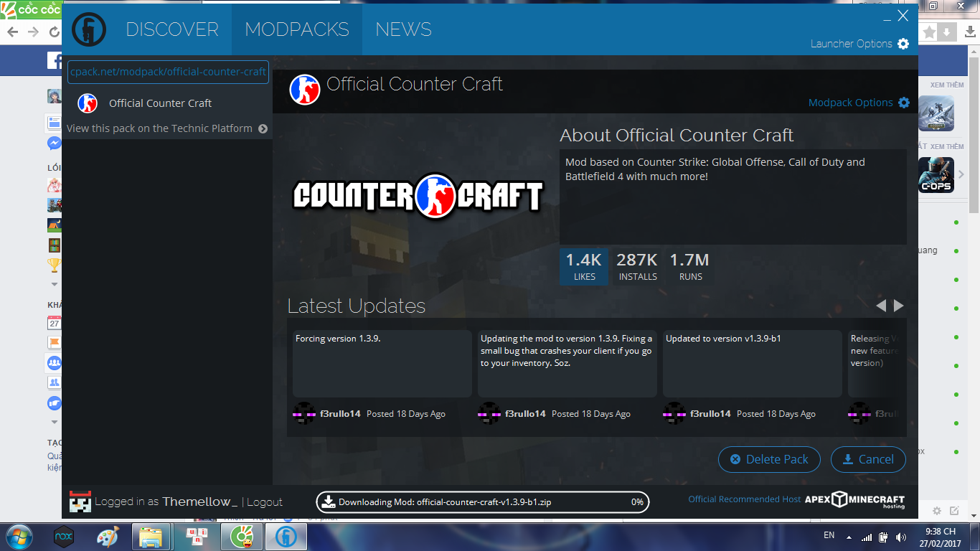
Task: Click the downloads arrow in the Coc Coc toolbar
Action: click(969, 32)
